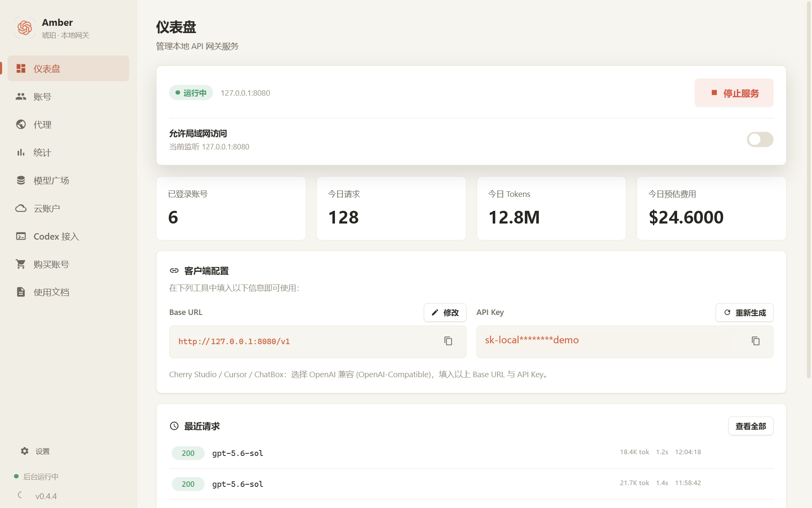This screenshot has height=508, width=812.
Task: Copy the API Key with copy icon
Action: [756, 341]
